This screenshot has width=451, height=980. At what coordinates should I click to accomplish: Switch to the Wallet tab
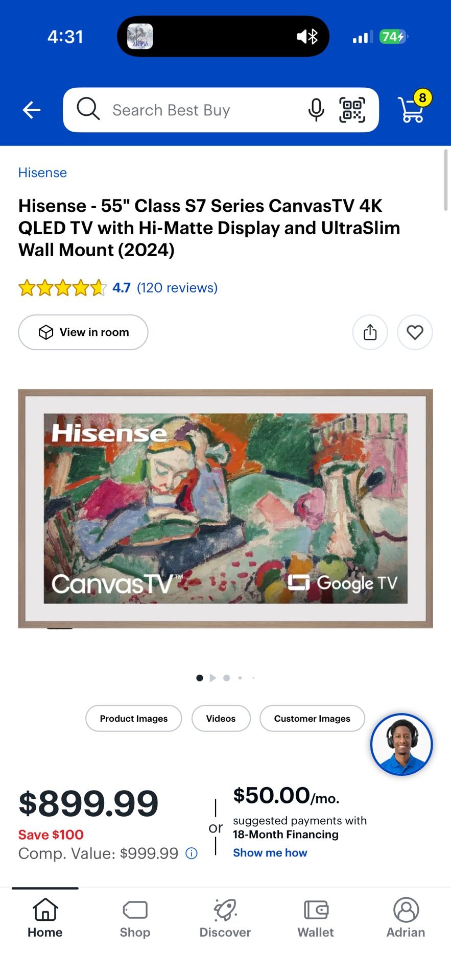point(316,919)
